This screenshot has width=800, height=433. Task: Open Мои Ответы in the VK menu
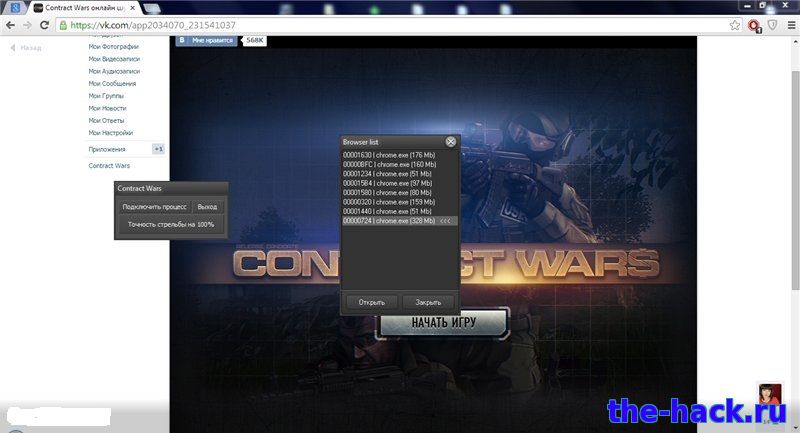click(106, 120)
